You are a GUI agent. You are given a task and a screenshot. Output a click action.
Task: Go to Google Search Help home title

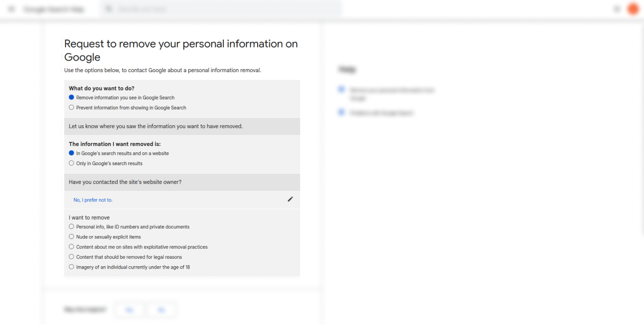coord(54,9)
